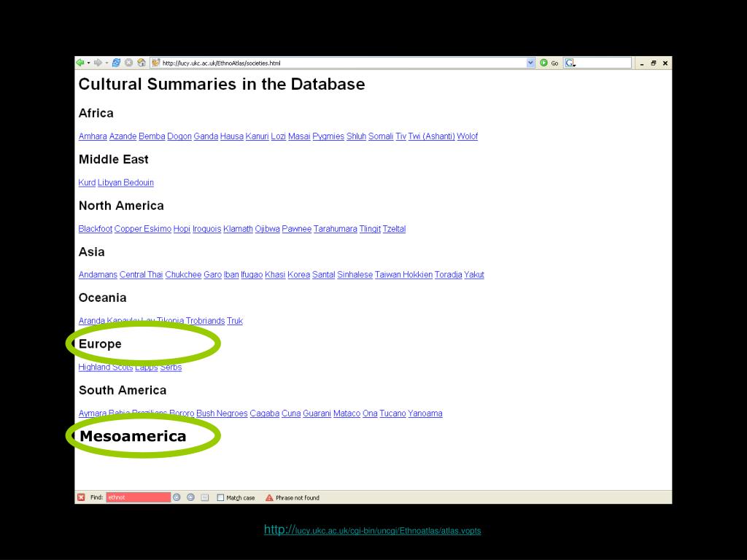Enable the Match case checkbox
747x560 pixels.
pyautogui.click(x=220, y=497)
